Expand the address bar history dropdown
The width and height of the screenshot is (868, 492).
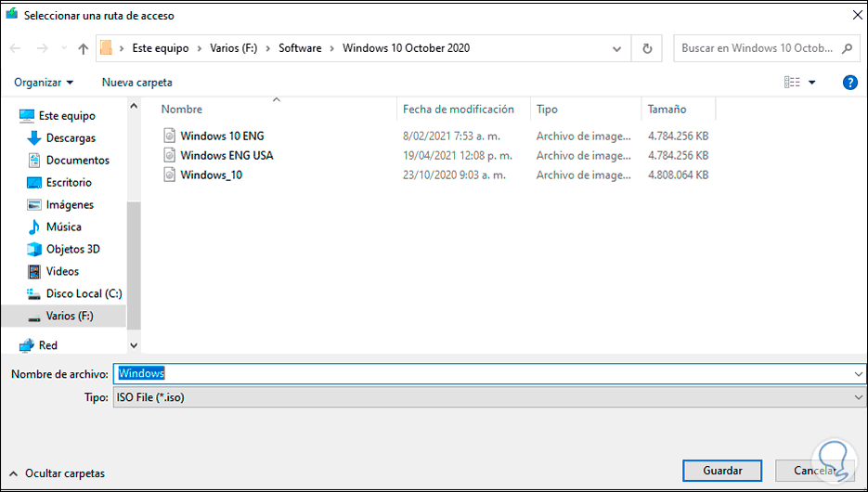[616, 48]
